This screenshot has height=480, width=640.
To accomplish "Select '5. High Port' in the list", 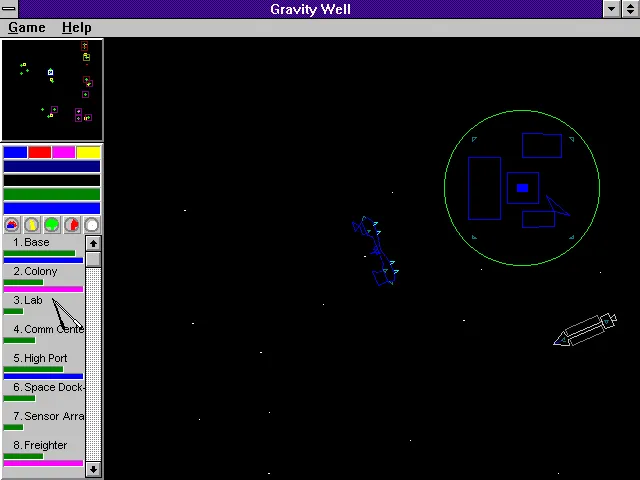I will coord(44,365).
